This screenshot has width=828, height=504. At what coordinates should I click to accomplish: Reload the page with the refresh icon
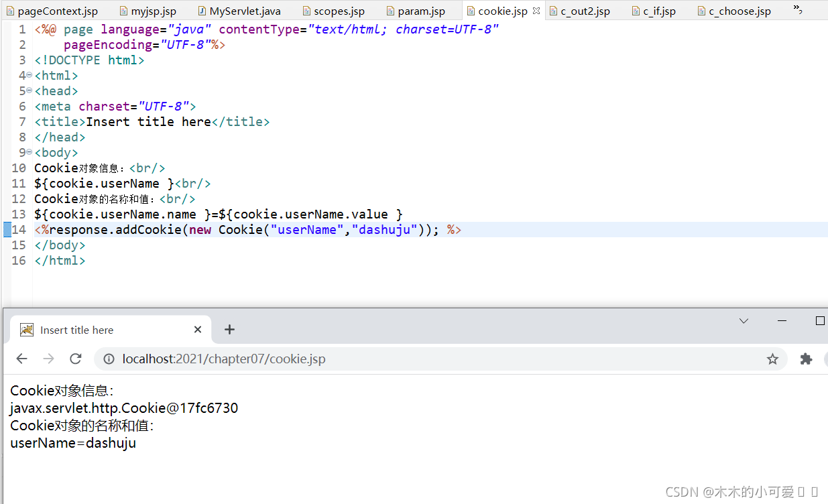pyautogui.click(x=75, y=359)
